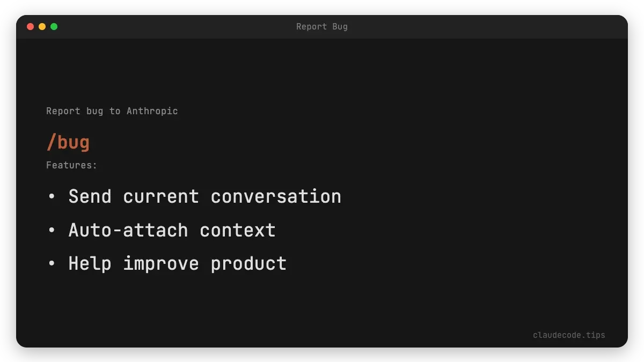Click the word "Help" in third bullet
Image resolution: width=644 pixels, height=362 pixels.
tap(90, 263)
